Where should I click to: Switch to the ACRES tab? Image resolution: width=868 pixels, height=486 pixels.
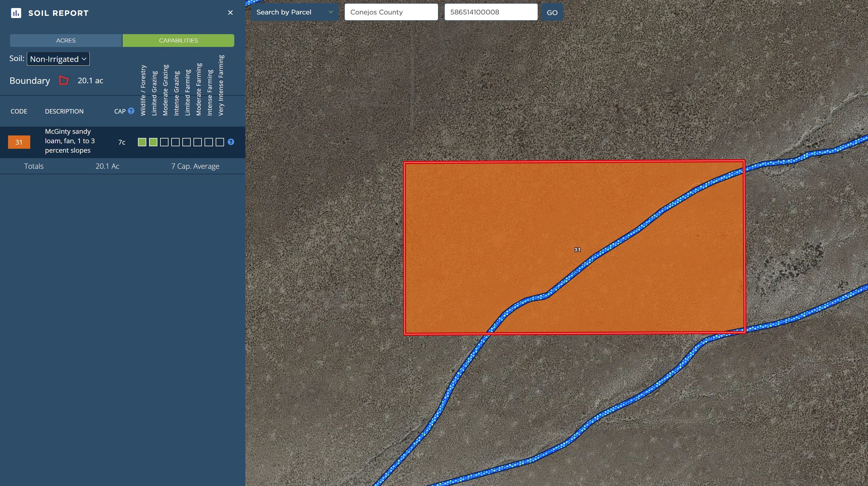[66, 41]
